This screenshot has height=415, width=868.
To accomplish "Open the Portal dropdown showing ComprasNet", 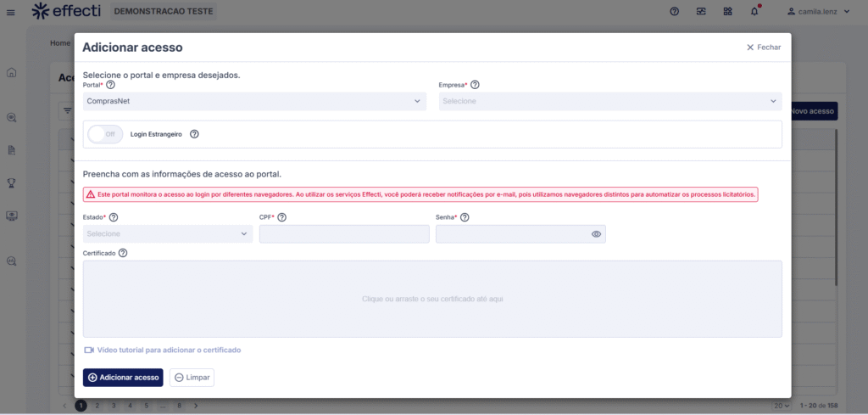I will point(254,101).
